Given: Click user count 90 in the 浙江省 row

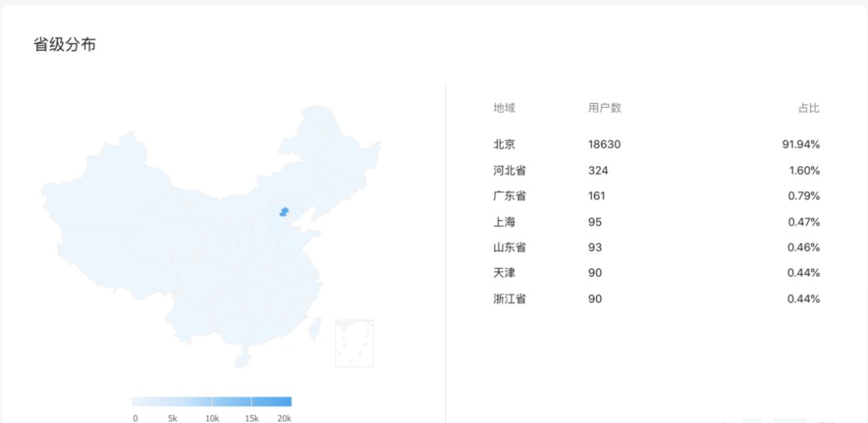Looking at the screenshot, I should click(x=595, y=298).
